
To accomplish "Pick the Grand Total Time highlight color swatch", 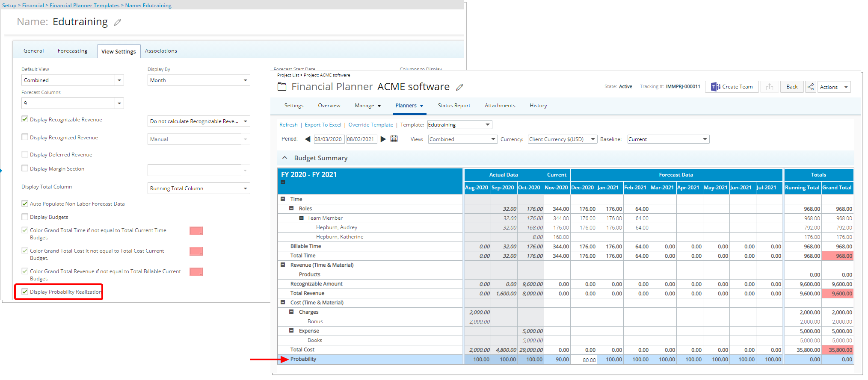I will pos(196,231).
